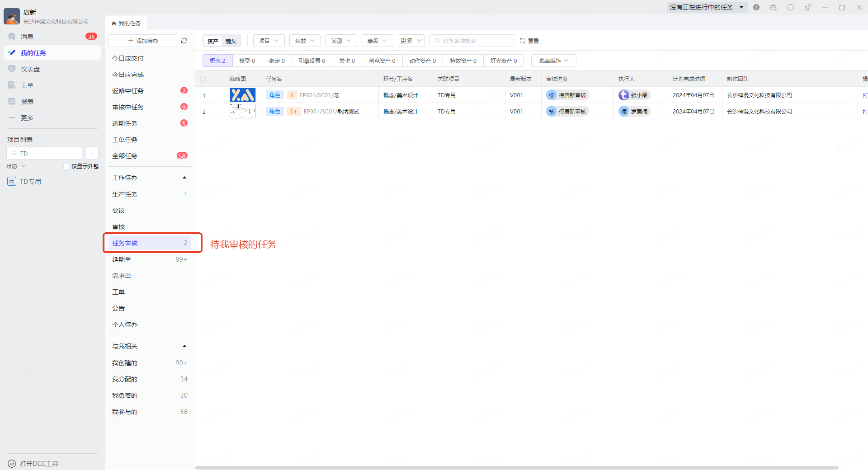Click the plus icon beside project search
This screenshot has height=470, width=868.
tap(92, 153)
